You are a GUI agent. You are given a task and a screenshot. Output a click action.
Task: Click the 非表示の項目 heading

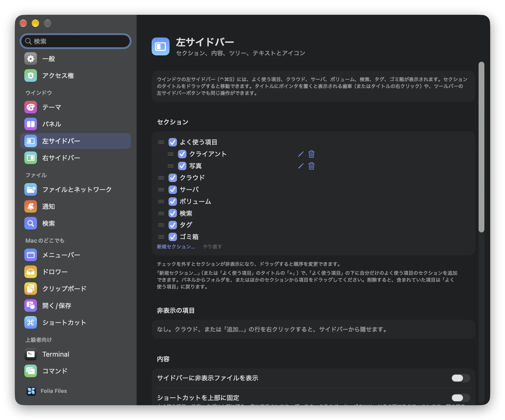(176, 311)
